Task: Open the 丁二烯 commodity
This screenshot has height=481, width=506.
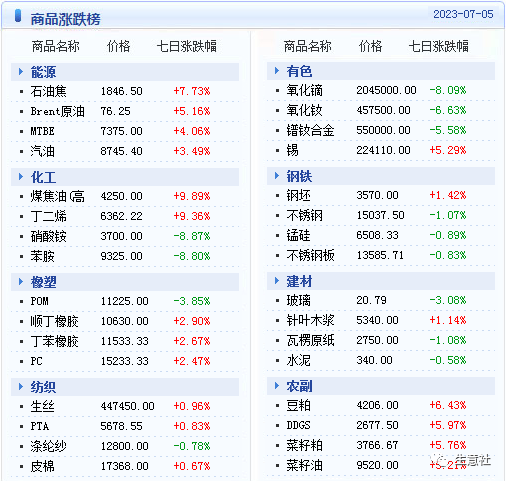Action: pyautogui.click(x=48, y=216)
